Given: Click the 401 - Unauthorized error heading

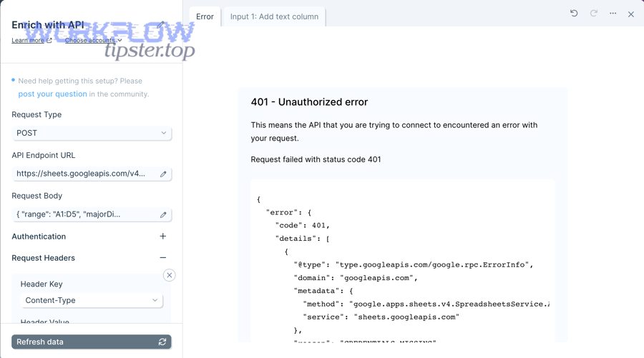Looking at the screenshot, I should pyautogui.click(x=309, y=101).
